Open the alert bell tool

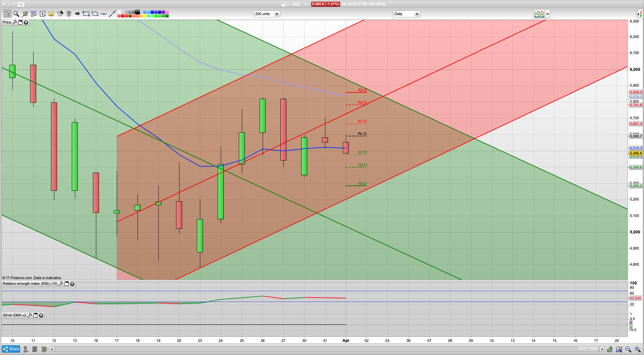51,14
